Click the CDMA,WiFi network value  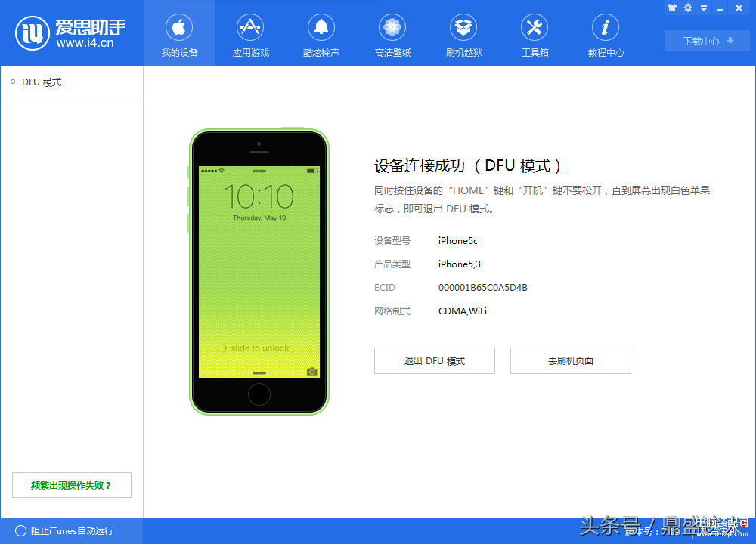coord(463,311)
